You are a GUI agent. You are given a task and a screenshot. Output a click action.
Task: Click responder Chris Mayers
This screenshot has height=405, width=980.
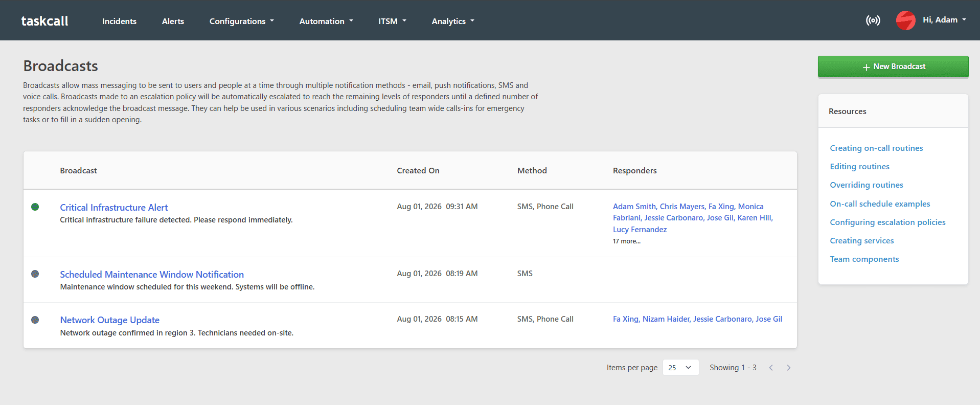click(682, 207)
